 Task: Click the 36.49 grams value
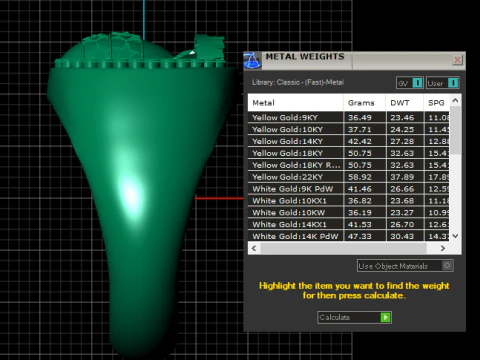(x=360, y=117)
